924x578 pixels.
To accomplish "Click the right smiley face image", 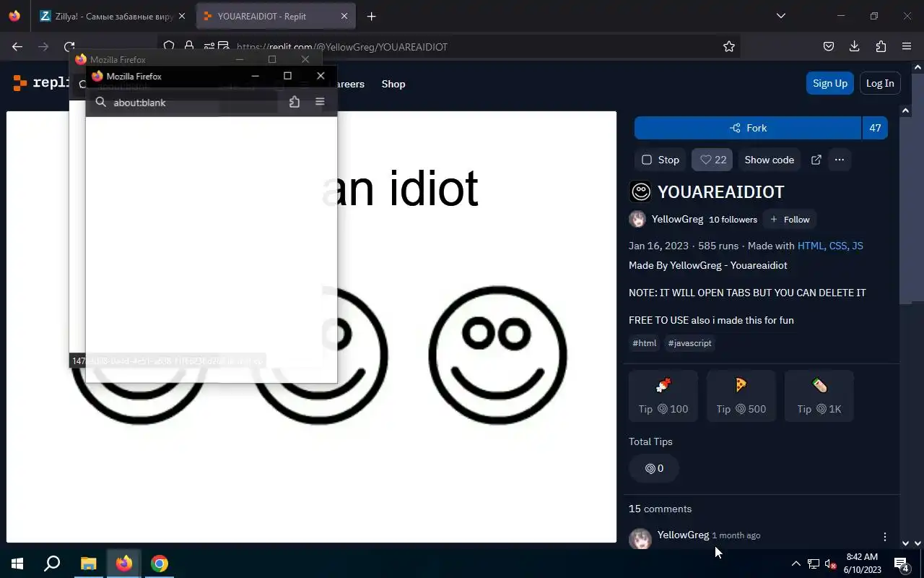I will (x=497, y=355).
